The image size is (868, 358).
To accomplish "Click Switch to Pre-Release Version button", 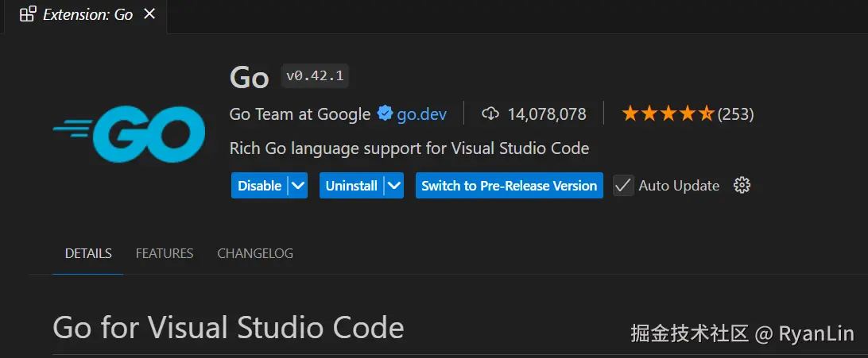I will [x=510, y=186].
